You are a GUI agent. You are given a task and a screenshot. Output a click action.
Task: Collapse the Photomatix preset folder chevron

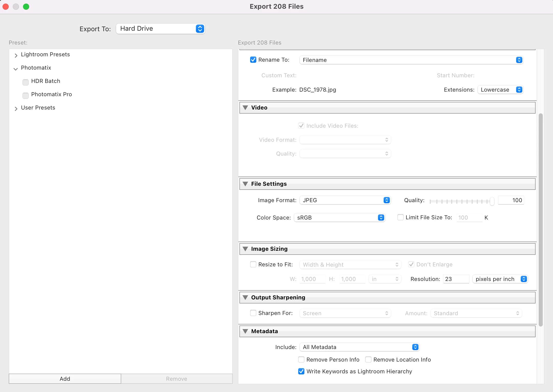click(16, 69)
